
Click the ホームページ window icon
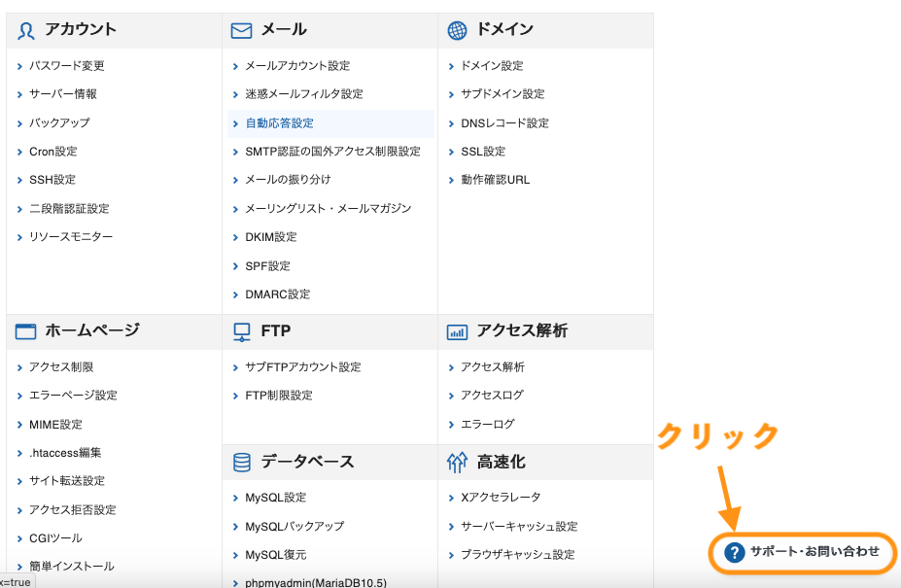pos(25,331)
